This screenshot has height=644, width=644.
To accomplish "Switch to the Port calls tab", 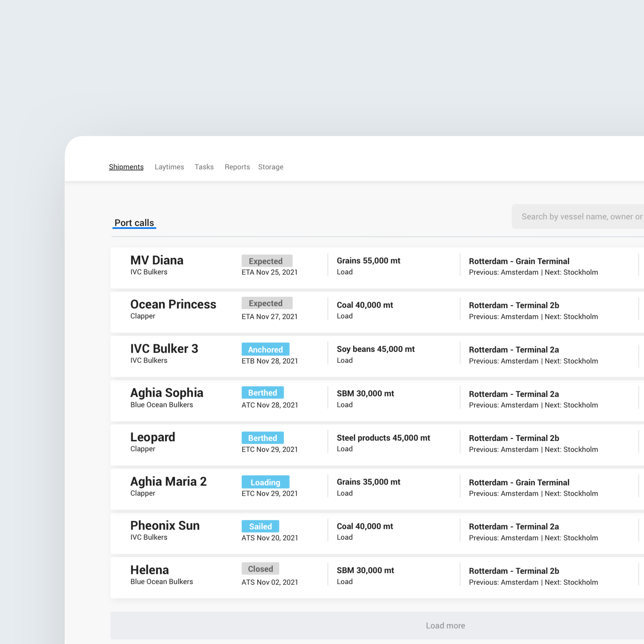I will pos(134,223).
